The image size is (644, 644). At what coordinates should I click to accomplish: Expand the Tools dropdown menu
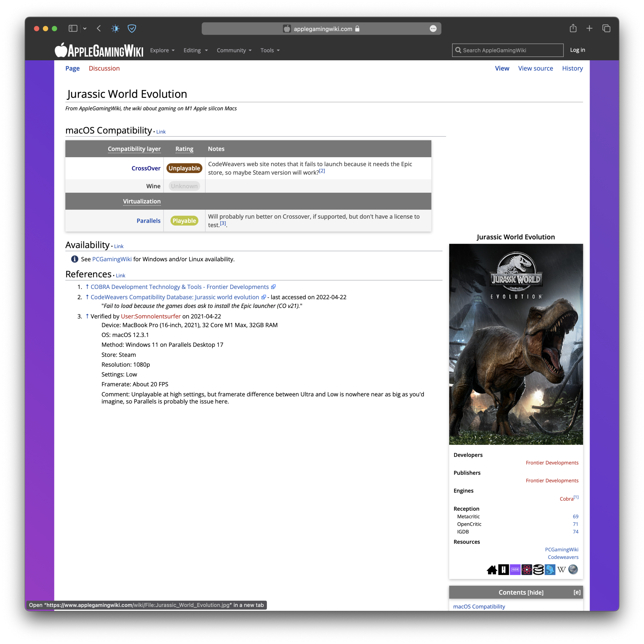pyautogui.click(x=270, y=50)
